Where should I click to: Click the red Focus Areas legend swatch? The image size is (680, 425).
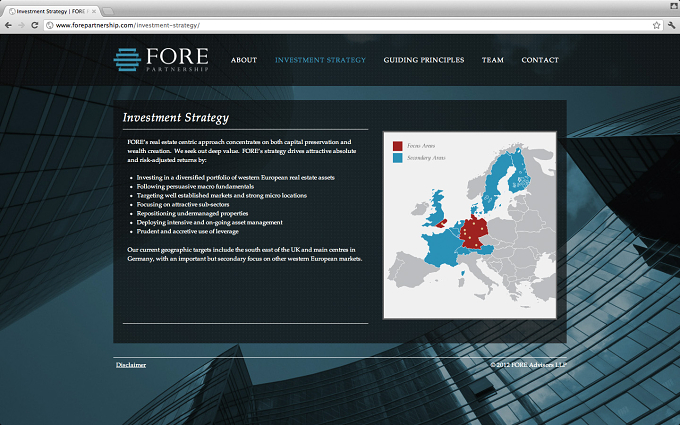[398, 146]
